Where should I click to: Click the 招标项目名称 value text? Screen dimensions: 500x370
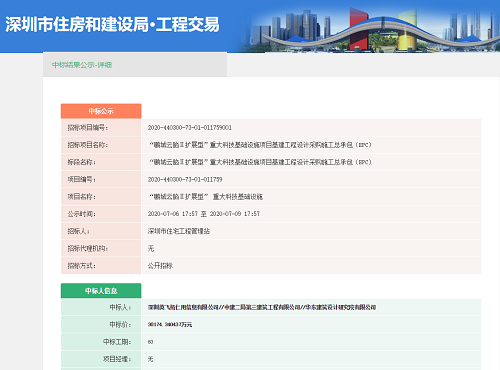point(260,145)
